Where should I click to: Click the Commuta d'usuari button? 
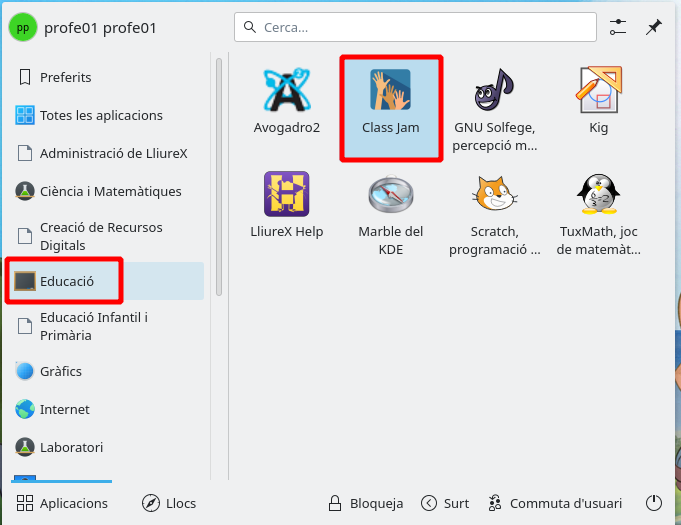click(555, 503)
